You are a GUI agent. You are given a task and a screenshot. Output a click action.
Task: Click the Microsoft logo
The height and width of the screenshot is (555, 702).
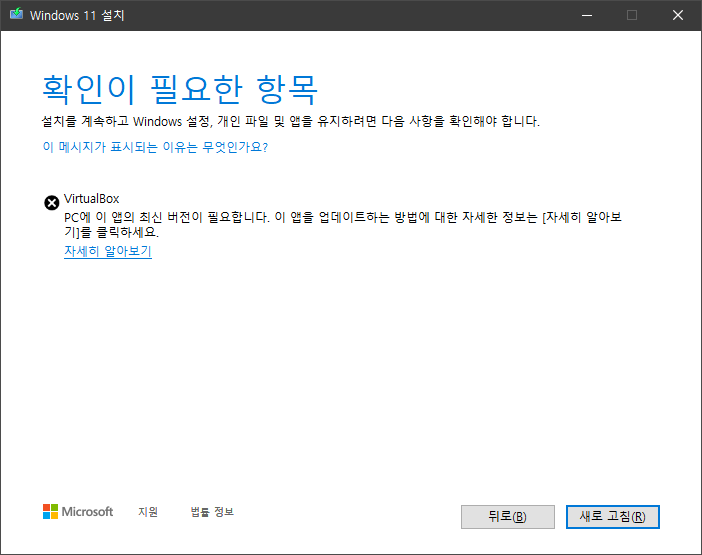(78, 512)
